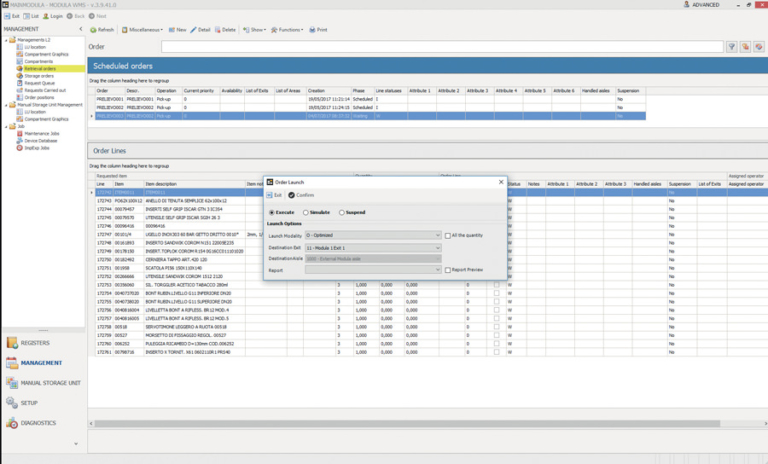The image size is (768, 464).
Task: Open the Print function
Action: pyautogui.click(x=318, y=30)
